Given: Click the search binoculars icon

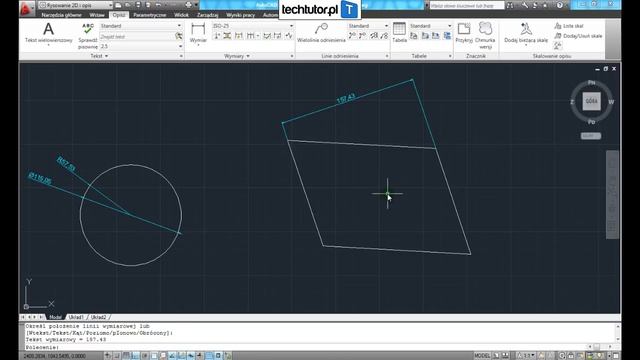Looking at the screenshot, I should click(510, 5).
